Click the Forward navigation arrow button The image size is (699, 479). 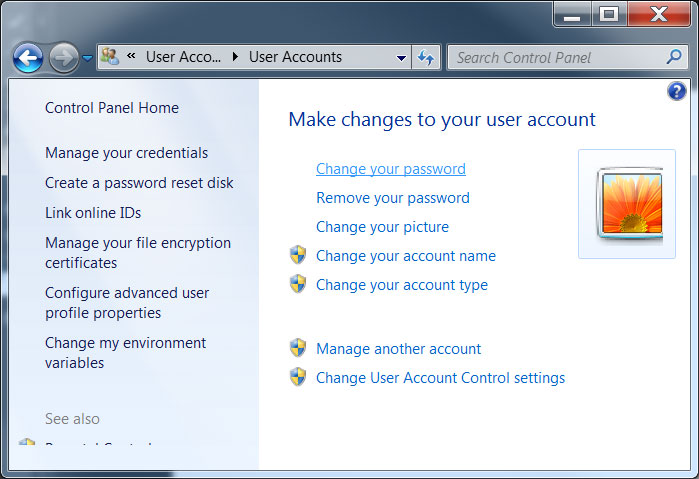point(63,58)
